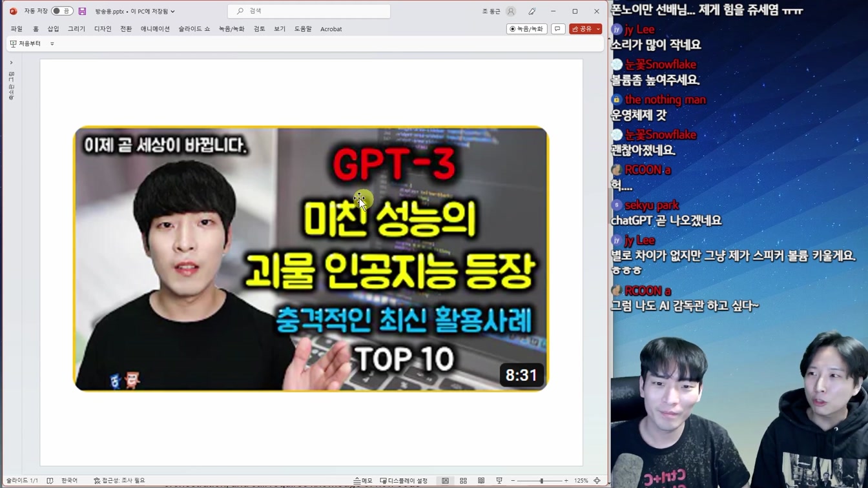Switch to Reading view icon
The width and height of the screenshot is (868, 488).
481,481
